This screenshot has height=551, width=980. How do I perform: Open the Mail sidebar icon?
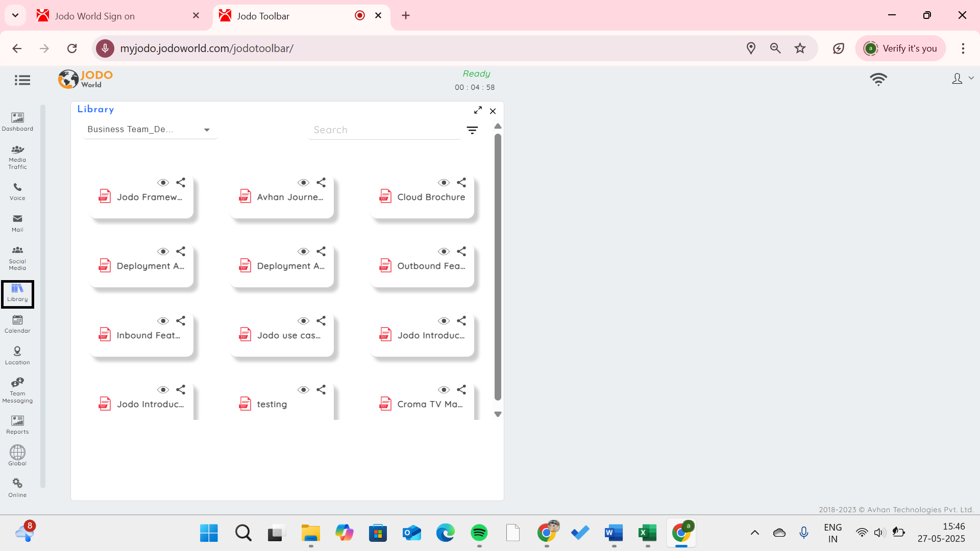tap(17, 223)
